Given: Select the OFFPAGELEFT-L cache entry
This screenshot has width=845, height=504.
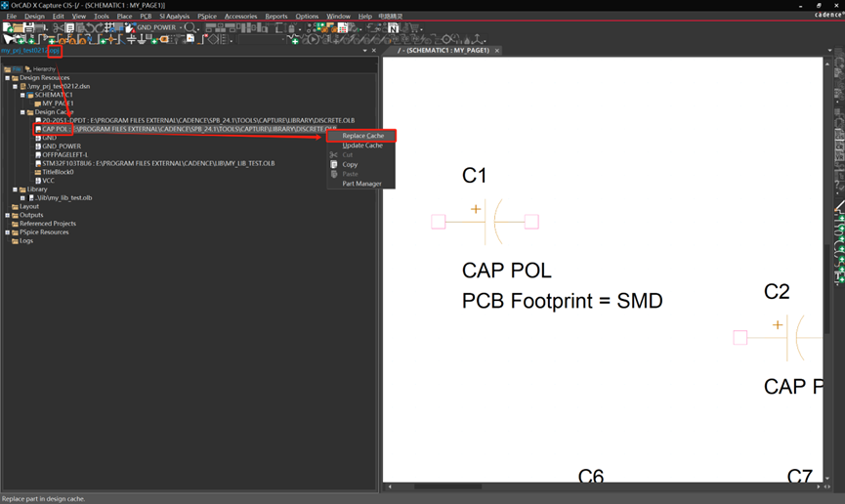Looking at the screenshot, I should 64,154.
